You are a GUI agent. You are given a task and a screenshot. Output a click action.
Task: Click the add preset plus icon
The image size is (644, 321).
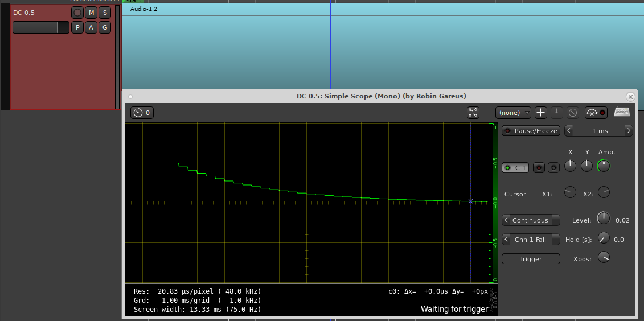point(541,113)
